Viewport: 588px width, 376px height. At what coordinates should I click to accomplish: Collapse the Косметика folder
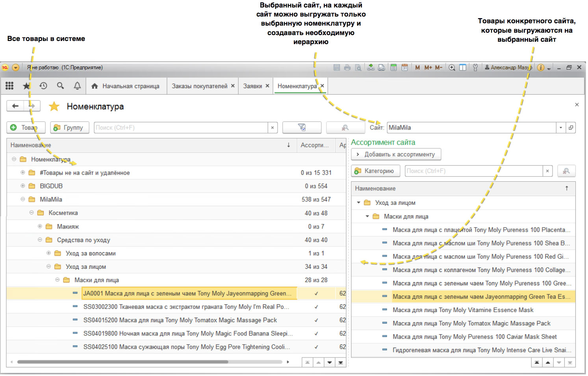click(32, 213)
